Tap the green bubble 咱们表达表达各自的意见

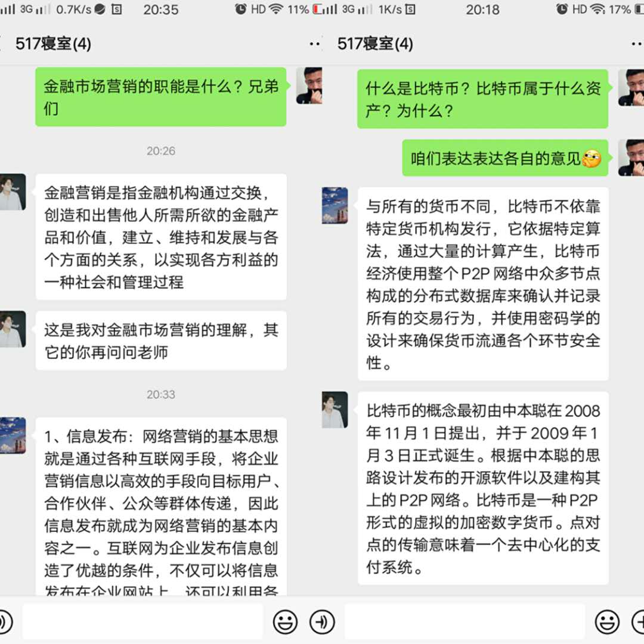(505, 158)
